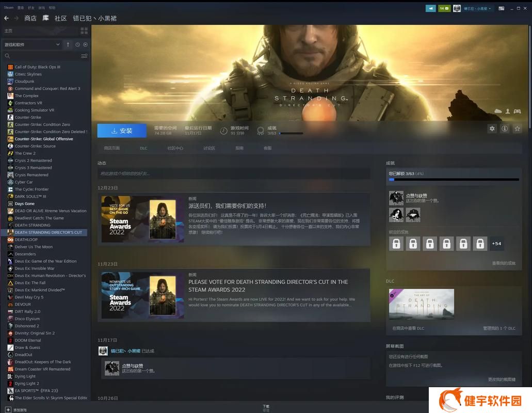Open the 帮助 menu
Viewport: 532px width, 413px height.
pyautogui.click(x=52, y=7)
